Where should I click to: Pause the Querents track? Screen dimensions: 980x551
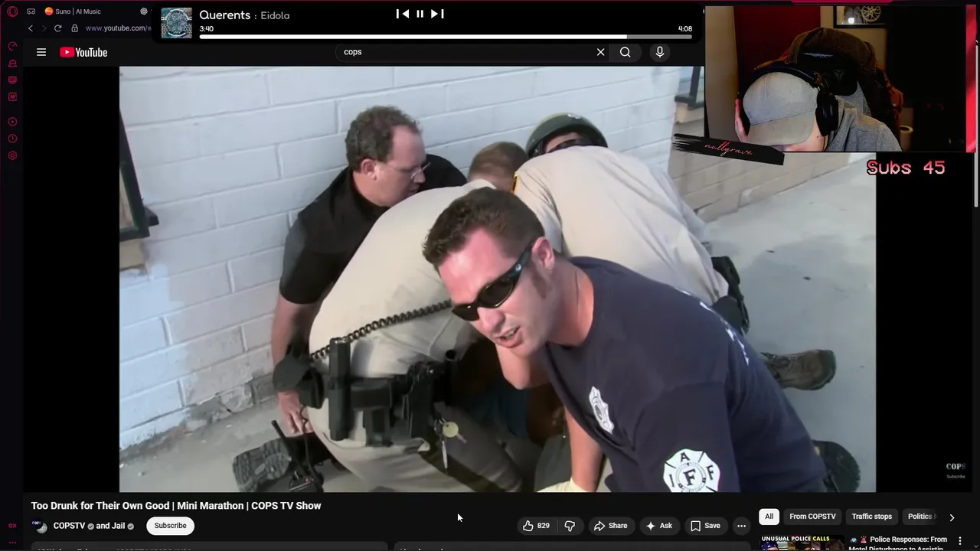click(420, 14)
